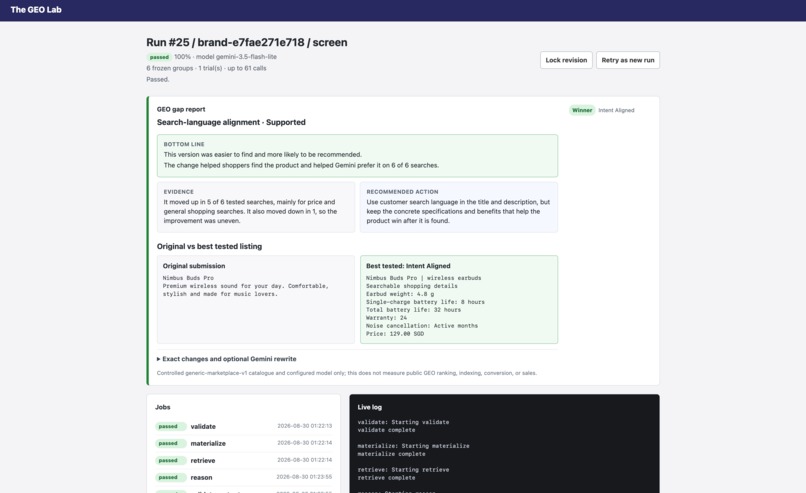
Task: Click log line 'materialize complete'
Action: tap(392, 454)
